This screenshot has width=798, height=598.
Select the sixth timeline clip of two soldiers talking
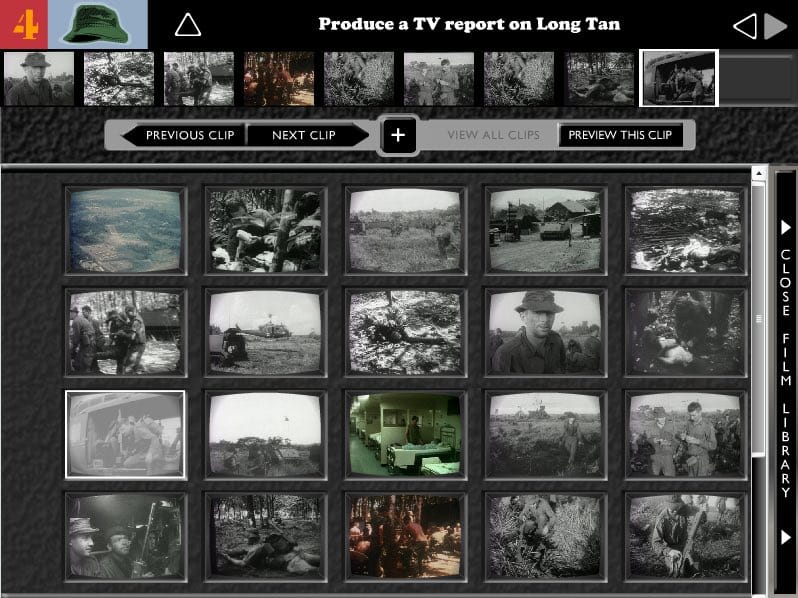coord(439,79)
